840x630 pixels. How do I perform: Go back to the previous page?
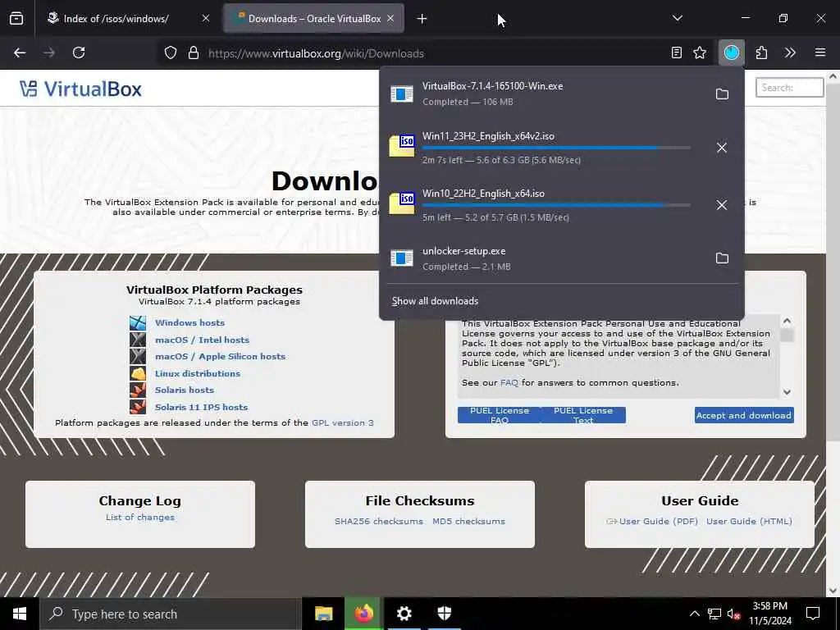[x=20, y=52]
